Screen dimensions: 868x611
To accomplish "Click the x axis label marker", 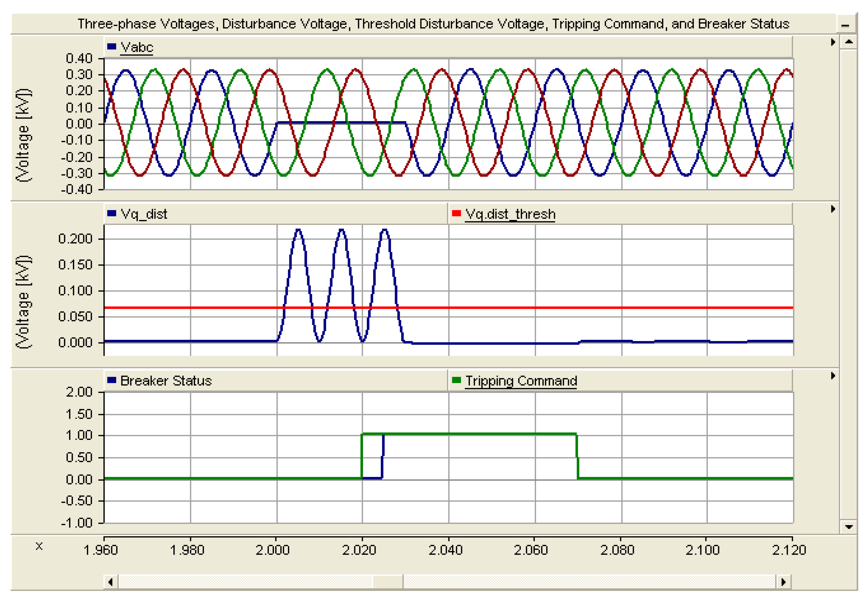I will coord(39,546).
